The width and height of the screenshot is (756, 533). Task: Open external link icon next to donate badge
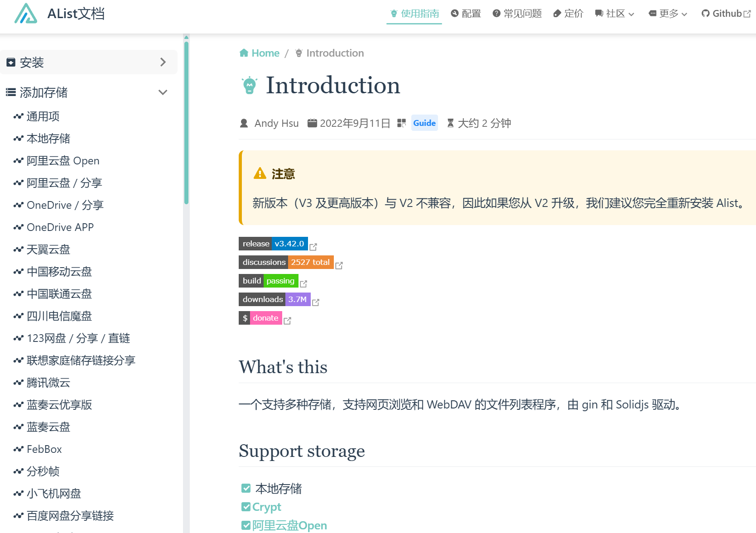click(x=287, y=321)
